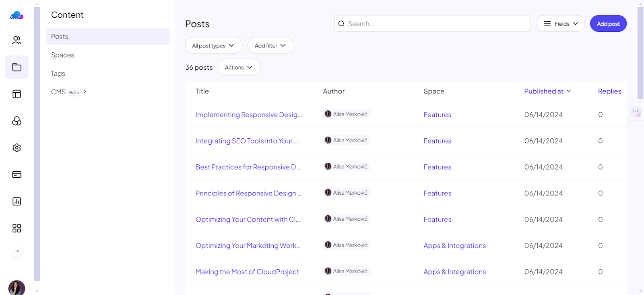Click Features space in Implementing Responsive row
This screenshot has height=295, width=644.
(x=437, y=114)
